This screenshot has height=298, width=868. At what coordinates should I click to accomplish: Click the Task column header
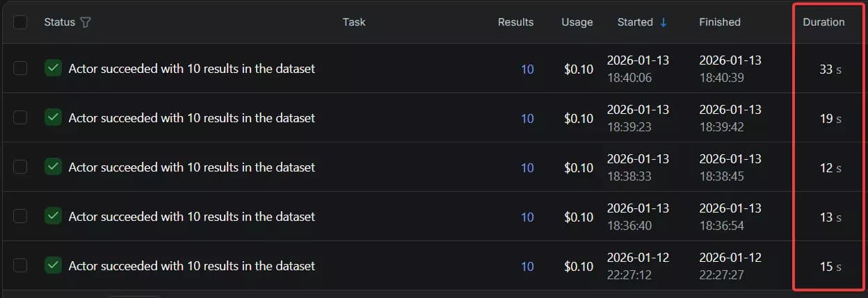(x=354, y=22)
